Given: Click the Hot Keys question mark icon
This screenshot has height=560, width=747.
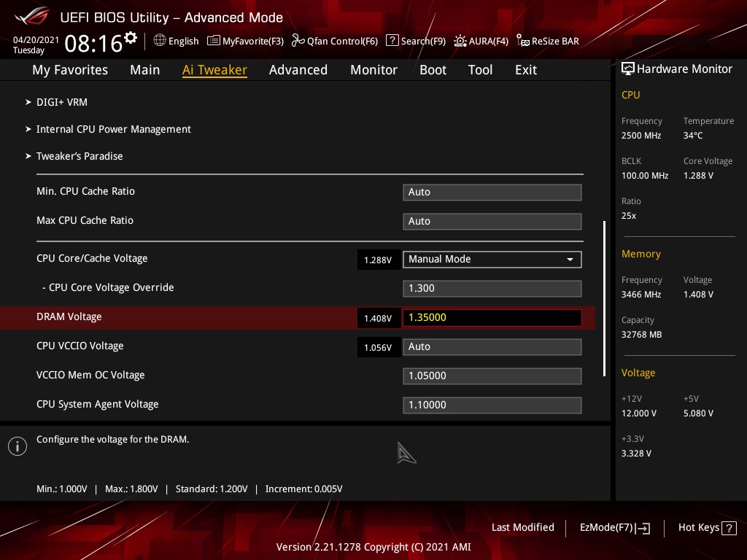Looking at the screenshot, I should click(729, 528).
